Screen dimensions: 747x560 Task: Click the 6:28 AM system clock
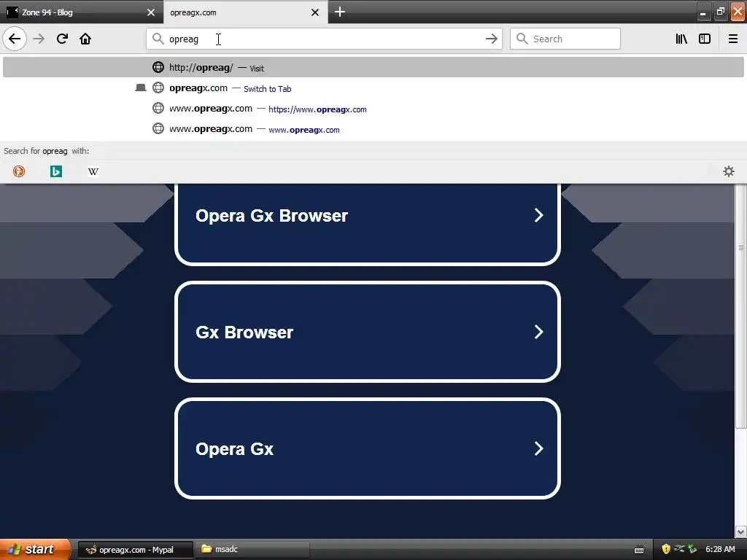pos(720,550)
